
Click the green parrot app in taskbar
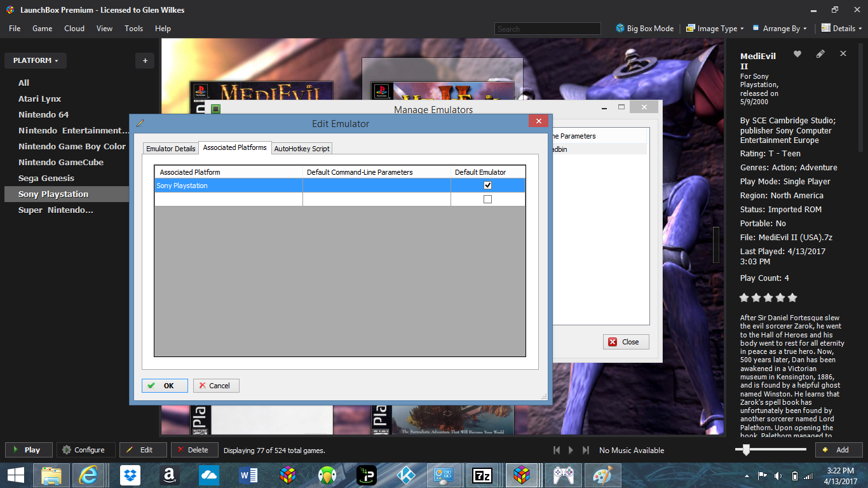pos(327,475)
